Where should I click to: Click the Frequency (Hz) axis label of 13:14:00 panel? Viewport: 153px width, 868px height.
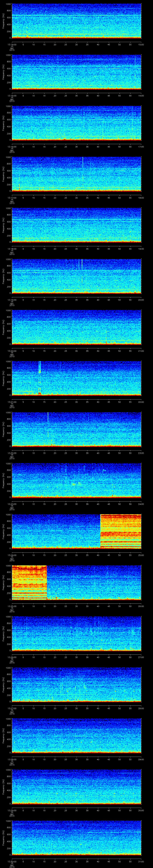click(x=3, y=21)
